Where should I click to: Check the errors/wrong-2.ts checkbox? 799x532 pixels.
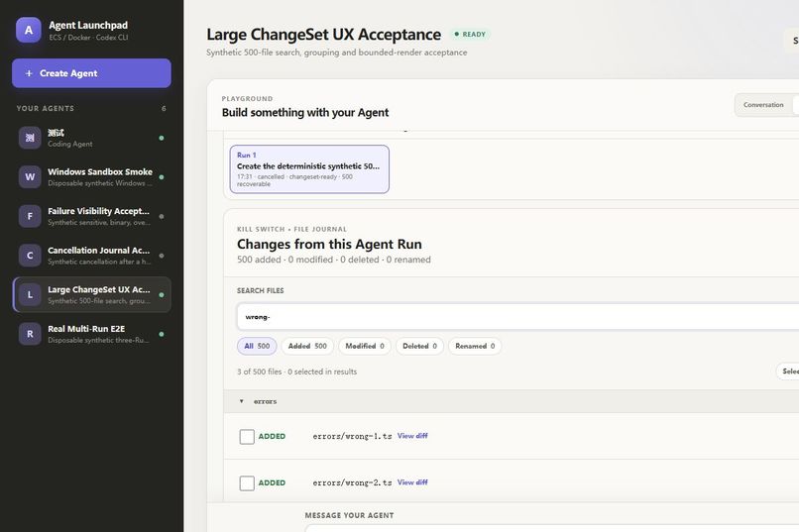[247, 482]
